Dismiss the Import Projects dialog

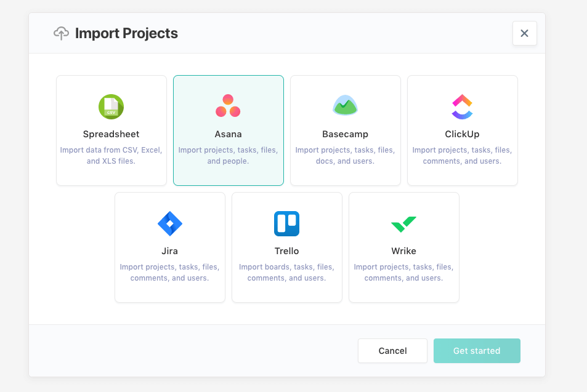[524, 33]
